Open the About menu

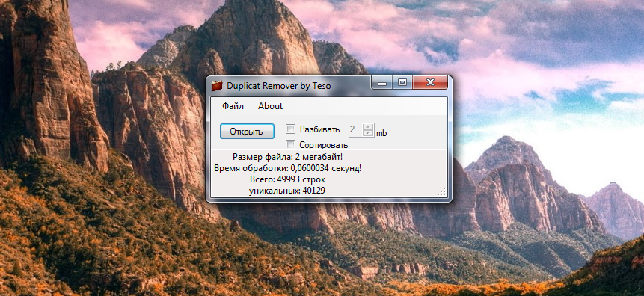point(270,106)
